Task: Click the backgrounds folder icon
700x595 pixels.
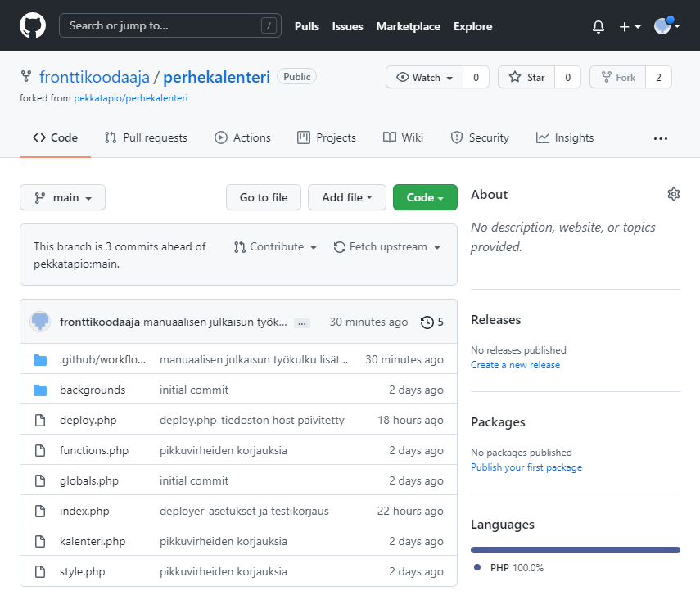Action: point(40,390)
